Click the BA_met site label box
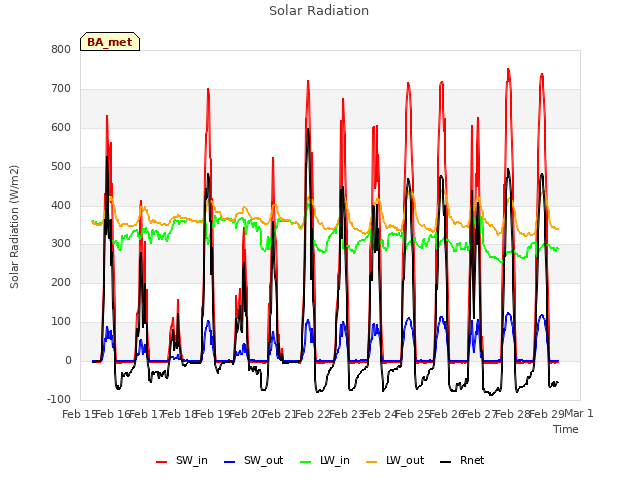The width and height of the screenshot is (640, 480). (x=110, y=42)
